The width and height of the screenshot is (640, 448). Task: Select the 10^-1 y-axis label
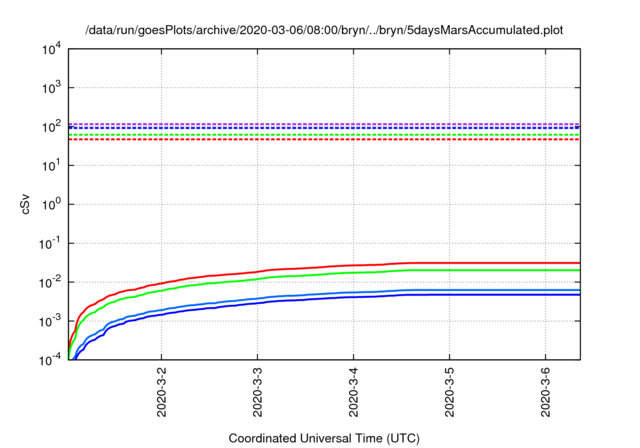point(50,244)
